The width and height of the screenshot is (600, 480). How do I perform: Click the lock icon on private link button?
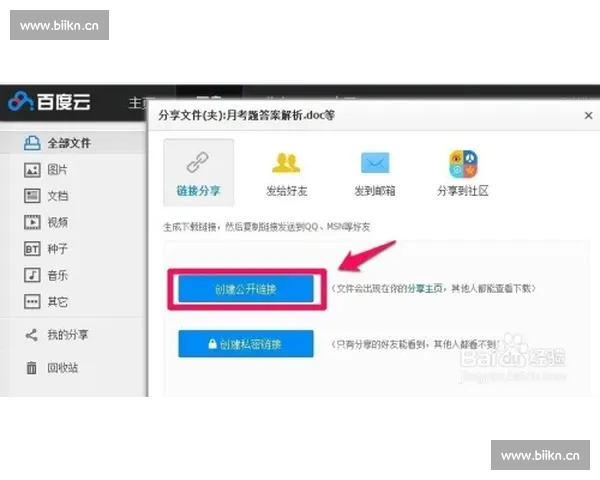point(212,344)
